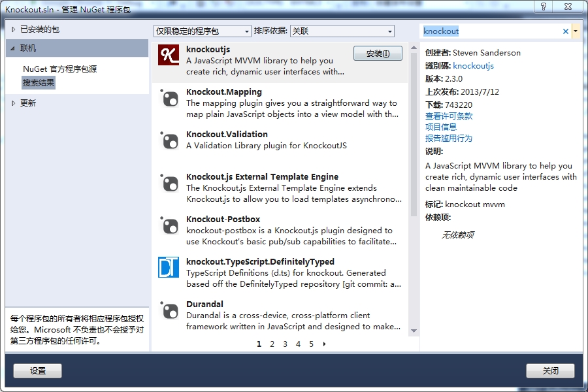Select the Knockout.Mapping package title
This screenshot has width=588, height=392.
point(224,92)
